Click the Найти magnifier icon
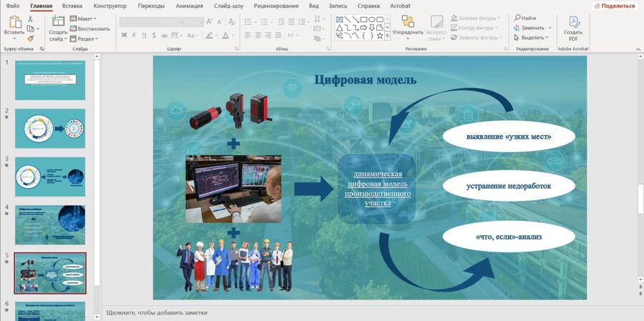644x321 pixels. (x=516, y=18)
